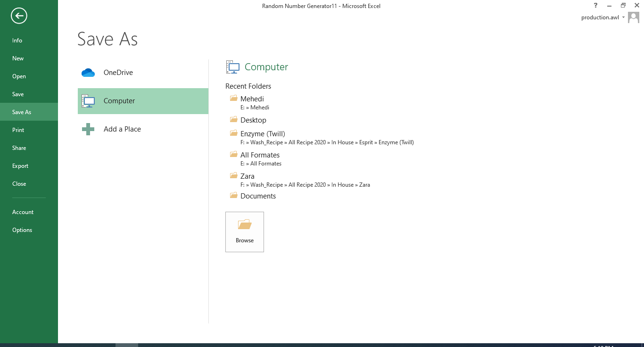Image resolution: width=644 pixels, height=347 pixels.
Task: Click the green Add a Place plus icon
Action: 88,129
